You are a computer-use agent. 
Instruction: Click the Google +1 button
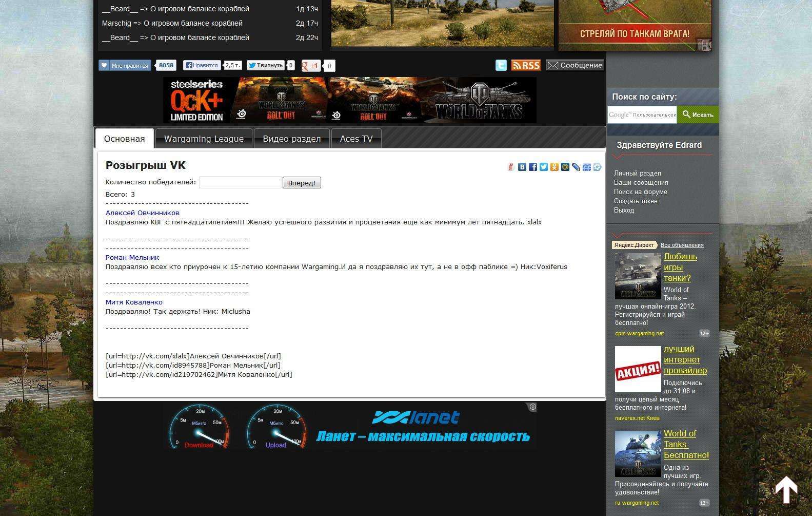point(311,66)
